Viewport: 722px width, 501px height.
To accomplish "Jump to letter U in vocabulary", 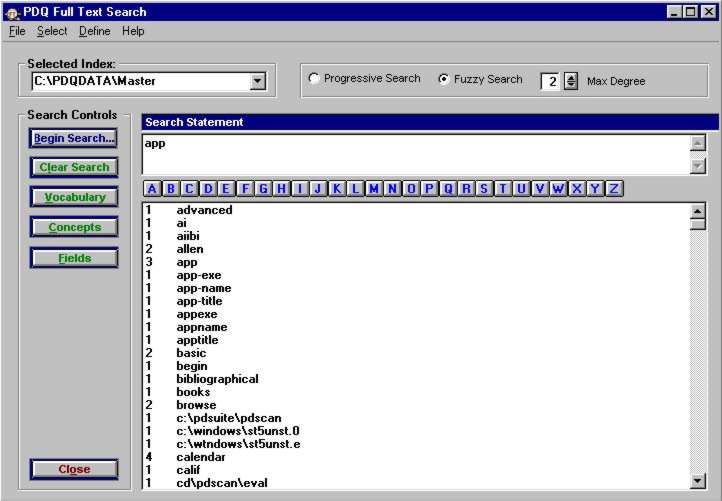I will (x=521, y=188).
